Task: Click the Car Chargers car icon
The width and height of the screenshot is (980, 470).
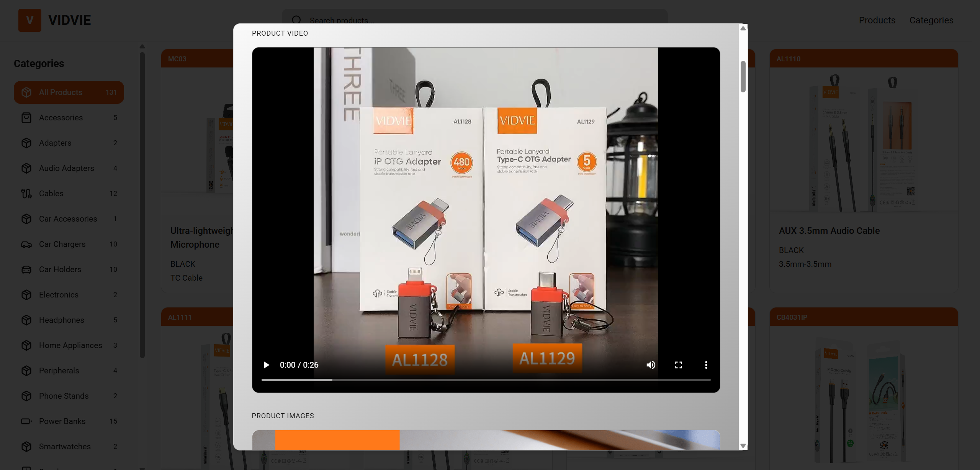Action: 26,244
